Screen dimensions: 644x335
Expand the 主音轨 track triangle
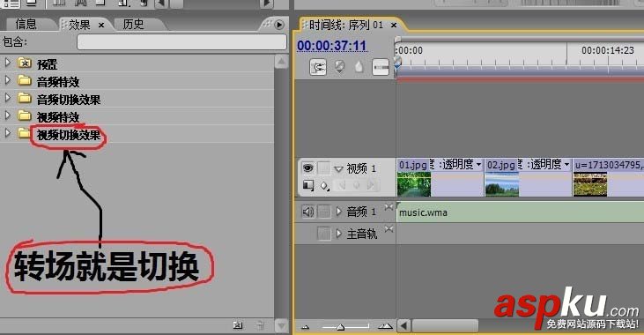(x=339, y=234)
